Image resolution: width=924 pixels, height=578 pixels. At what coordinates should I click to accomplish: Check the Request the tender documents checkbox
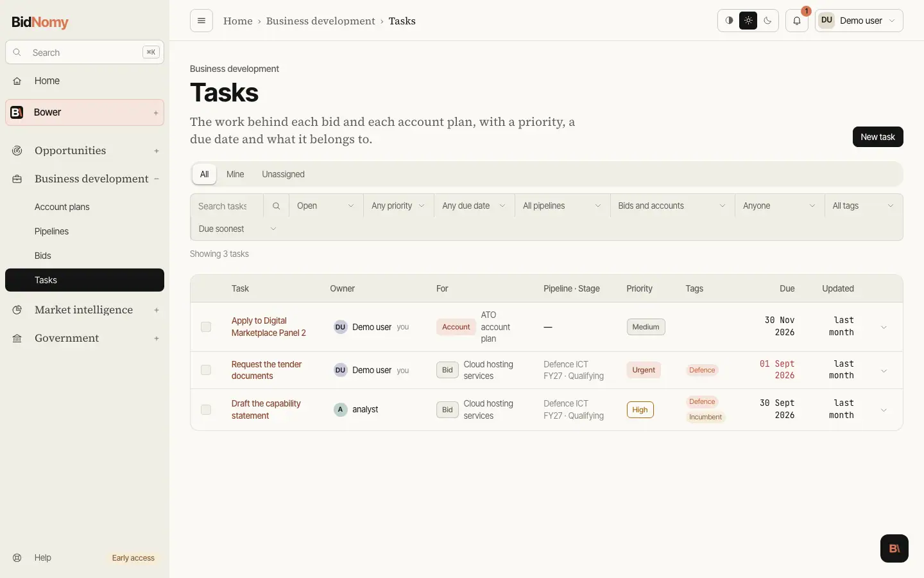click(x=206, y=370)
